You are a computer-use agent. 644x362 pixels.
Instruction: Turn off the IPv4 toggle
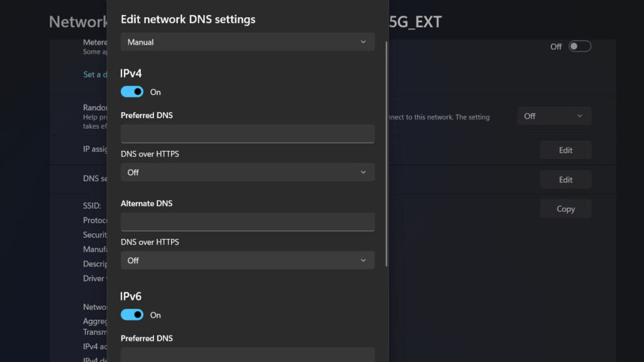pyautogui.click(x=131, y=91)
